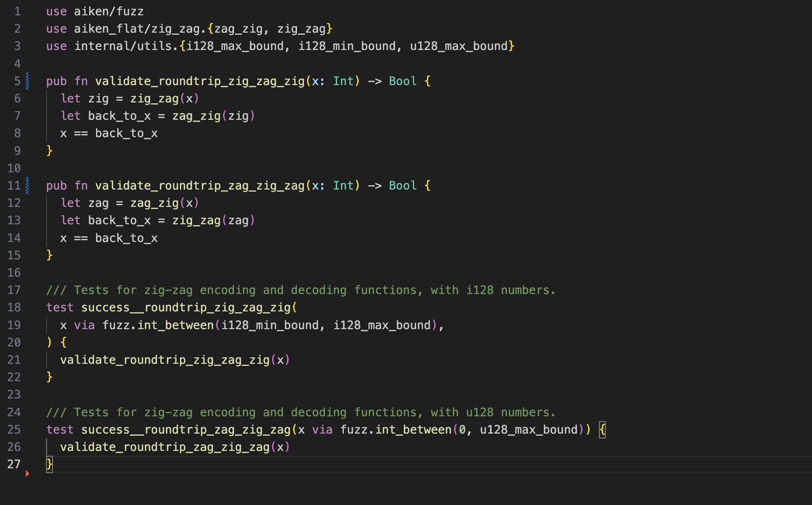Click function name 'validate_roundtrip_zig_zag_zig' on line 5
The height and width of the screenshot is (505, 812).
click(199, 81)
